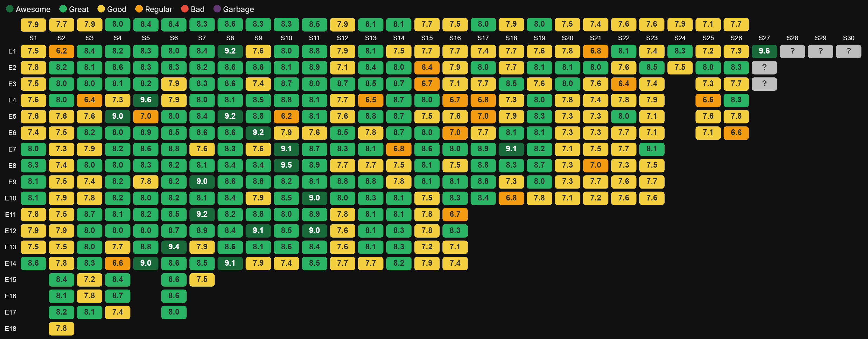The height and width of the screenshot is (339, 868).
Task: Open the 6.5 rating for S13 E4
Action: (371, 100)
